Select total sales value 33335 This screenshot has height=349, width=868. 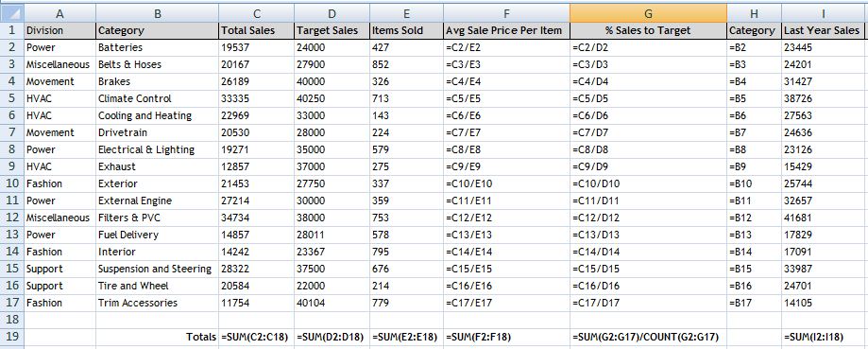point(256,98)
